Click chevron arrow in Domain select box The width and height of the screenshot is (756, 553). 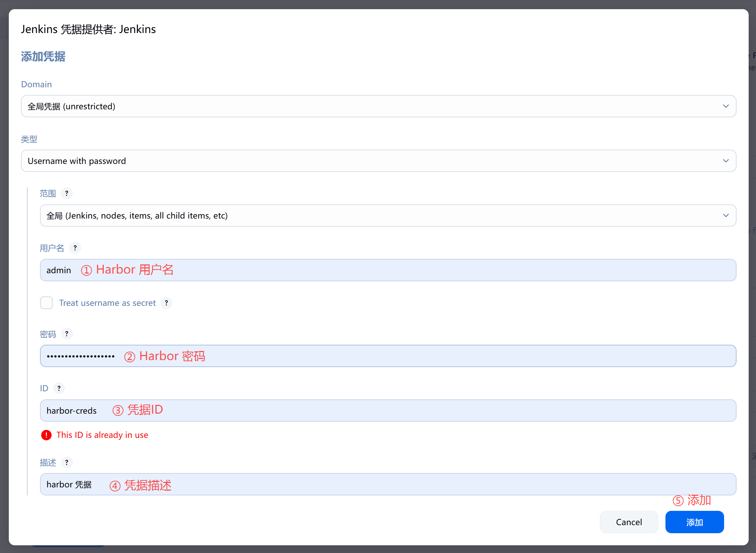pos(726,106)
